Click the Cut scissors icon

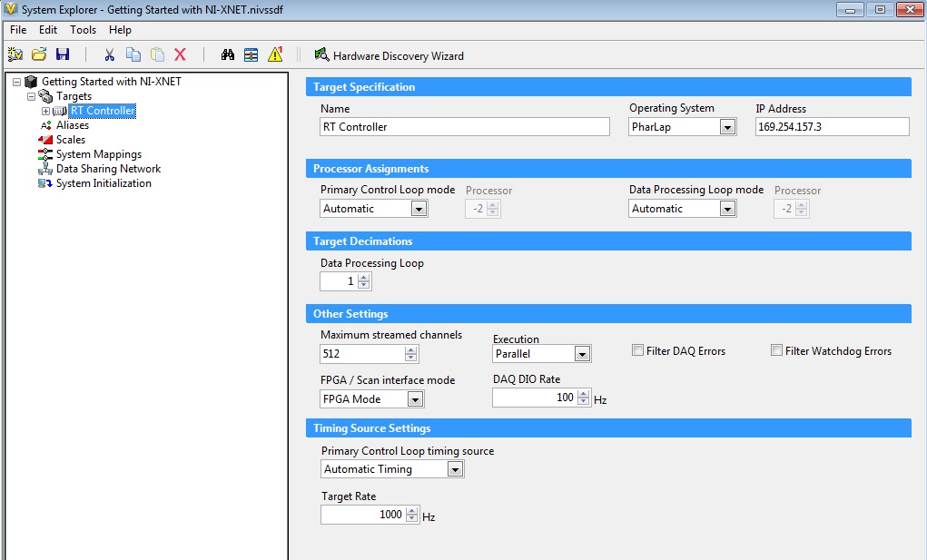coord(109,55)
